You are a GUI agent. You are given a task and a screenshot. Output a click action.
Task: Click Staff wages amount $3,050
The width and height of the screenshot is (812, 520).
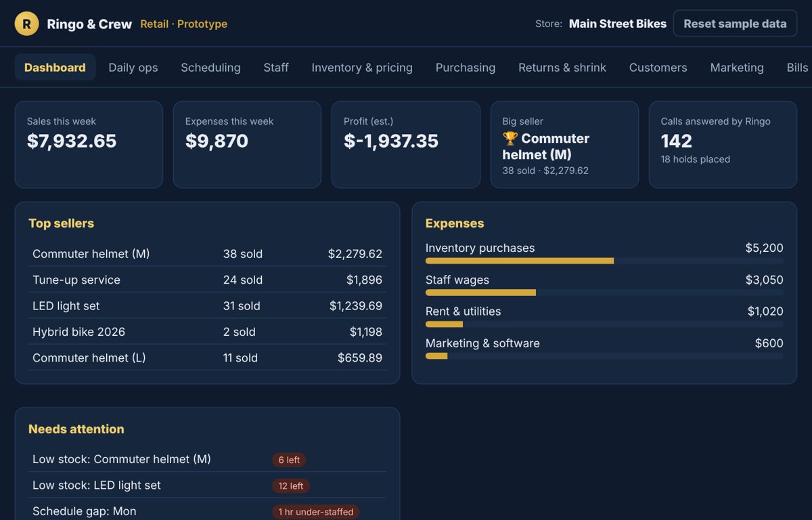click(764, 280)
